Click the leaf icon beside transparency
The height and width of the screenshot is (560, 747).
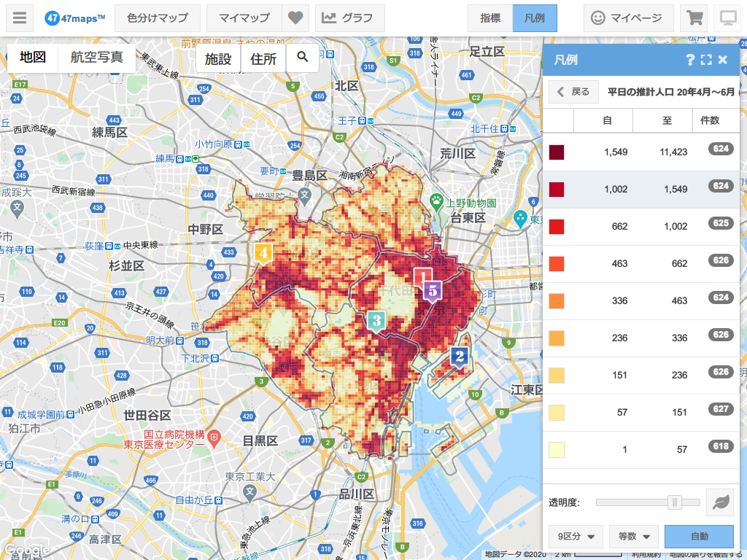click(719, 502)
